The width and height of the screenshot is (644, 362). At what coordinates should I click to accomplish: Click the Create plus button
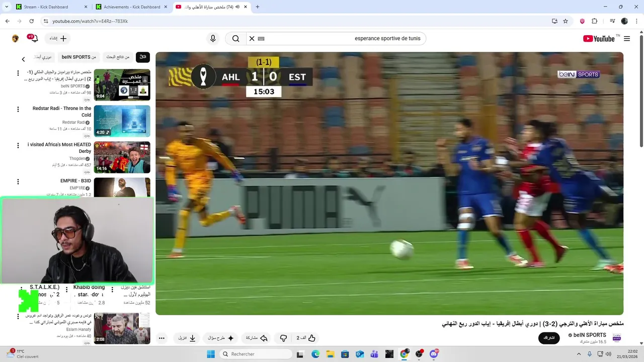pos(58,39)
